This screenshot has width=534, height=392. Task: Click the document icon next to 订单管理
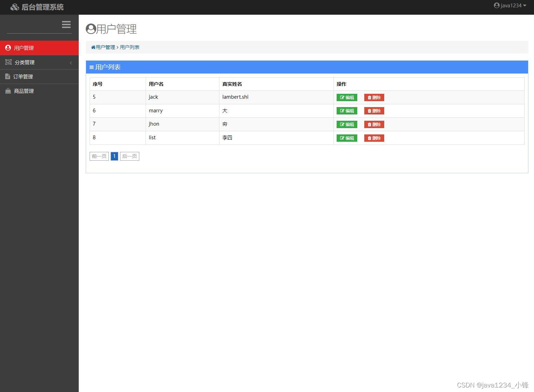coord(8,76)
